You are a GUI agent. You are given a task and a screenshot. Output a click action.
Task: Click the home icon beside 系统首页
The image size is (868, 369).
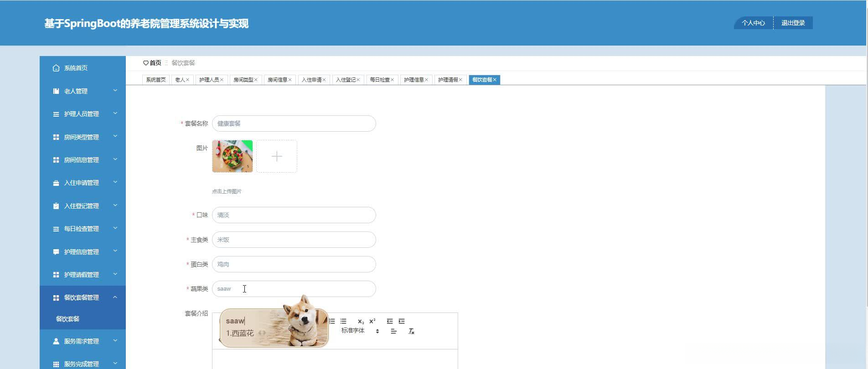tap(56, 68)
